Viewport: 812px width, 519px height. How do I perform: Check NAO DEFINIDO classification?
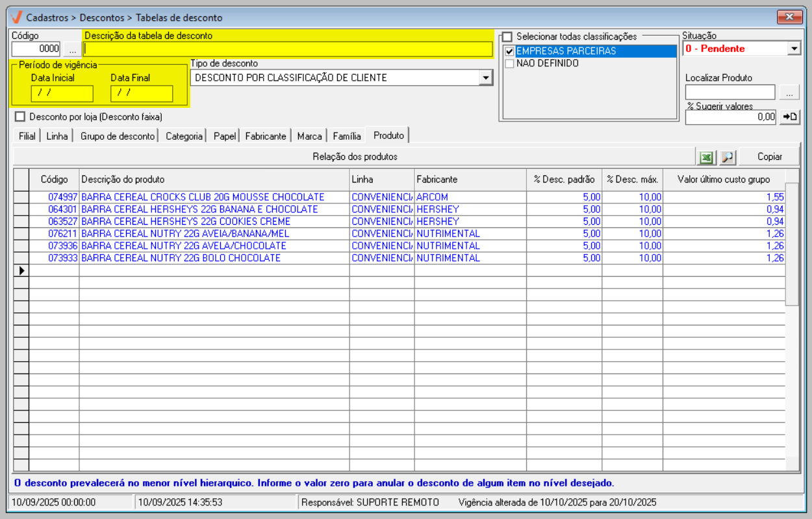[510, 64]
